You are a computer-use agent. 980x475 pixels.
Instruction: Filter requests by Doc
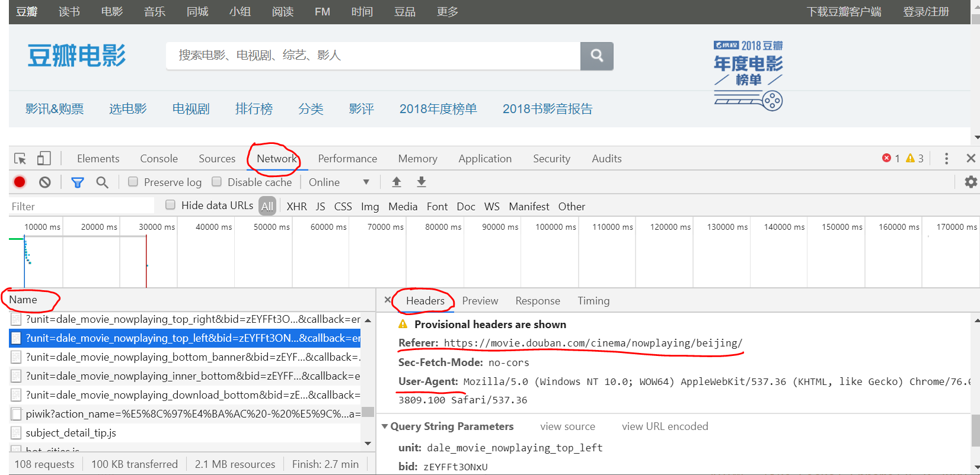point(466,207)
